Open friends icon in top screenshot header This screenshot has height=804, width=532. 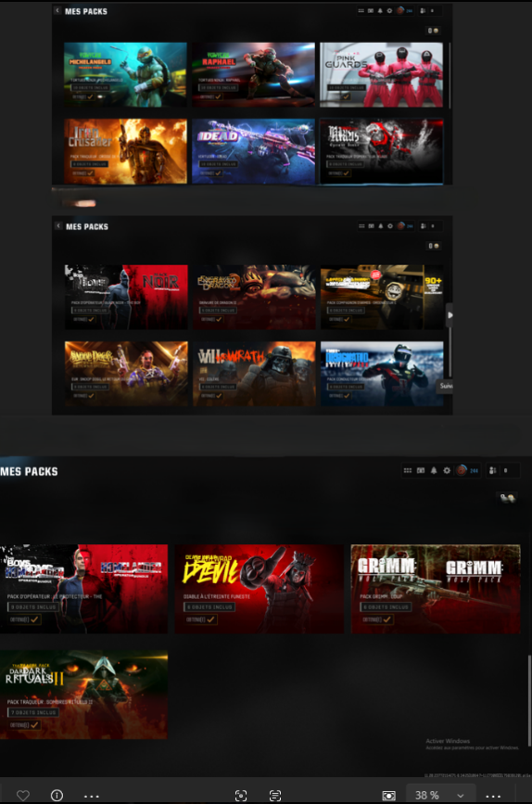pyautogui.click(x=423, y=10)
